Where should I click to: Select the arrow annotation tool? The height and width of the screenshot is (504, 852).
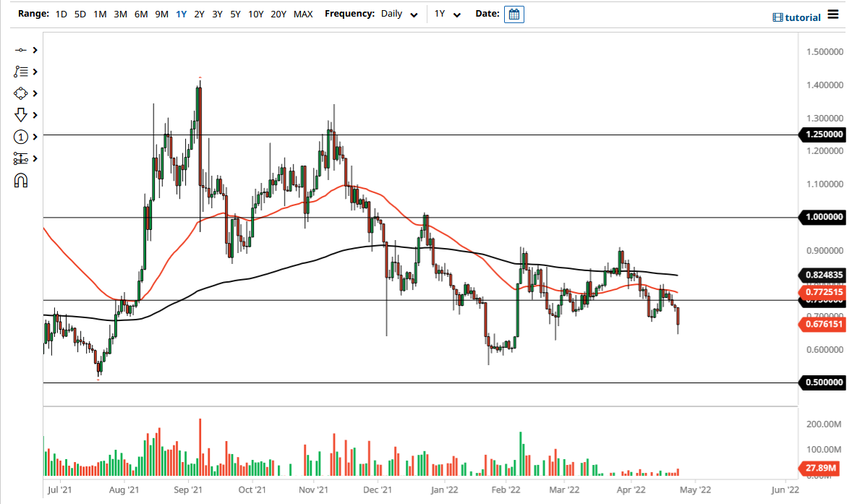pos(22,115)
